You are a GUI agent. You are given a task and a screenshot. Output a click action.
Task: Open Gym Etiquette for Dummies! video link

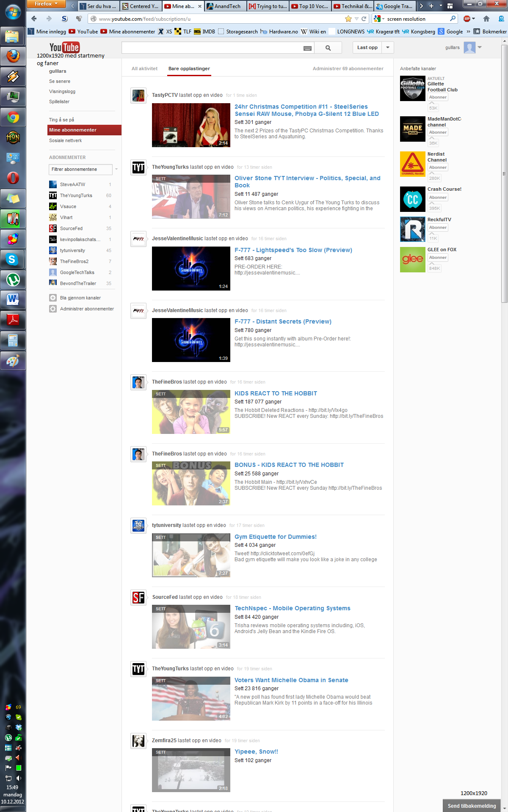276,537
